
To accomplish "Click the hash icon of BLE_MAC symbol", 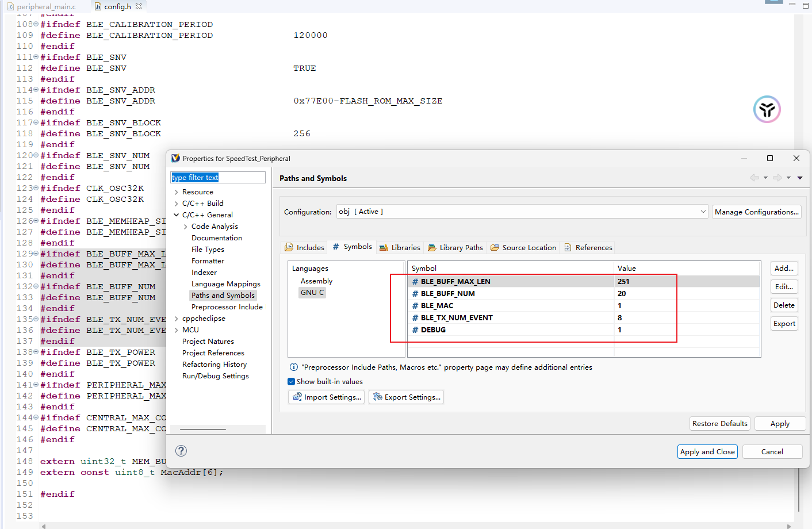I will point(415,305).
